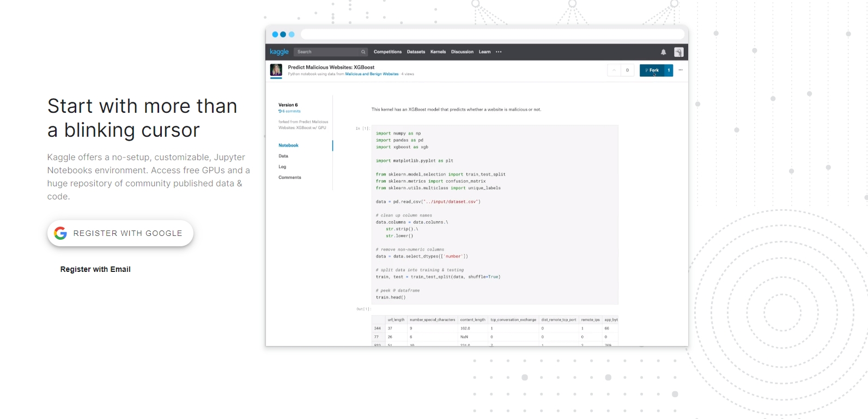Viewport: 868px width, 419px height.
Task: Switch to the Data tab
Action: tap(283, 156)
